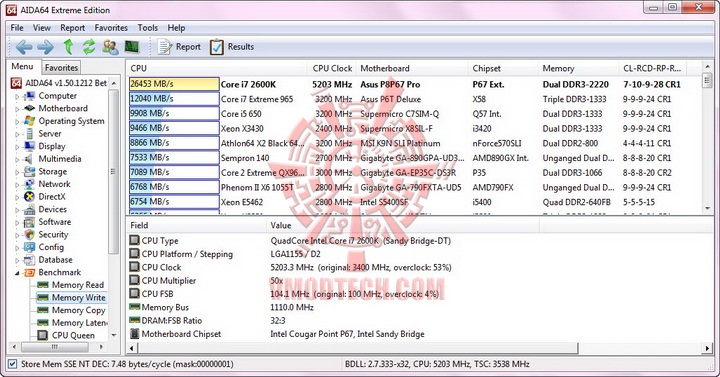Image resolution: width=720 pixels, height=377 pixels.
Task: Open the user management toolbar icon
Action: pyautogui.click(x=110, y=46)
